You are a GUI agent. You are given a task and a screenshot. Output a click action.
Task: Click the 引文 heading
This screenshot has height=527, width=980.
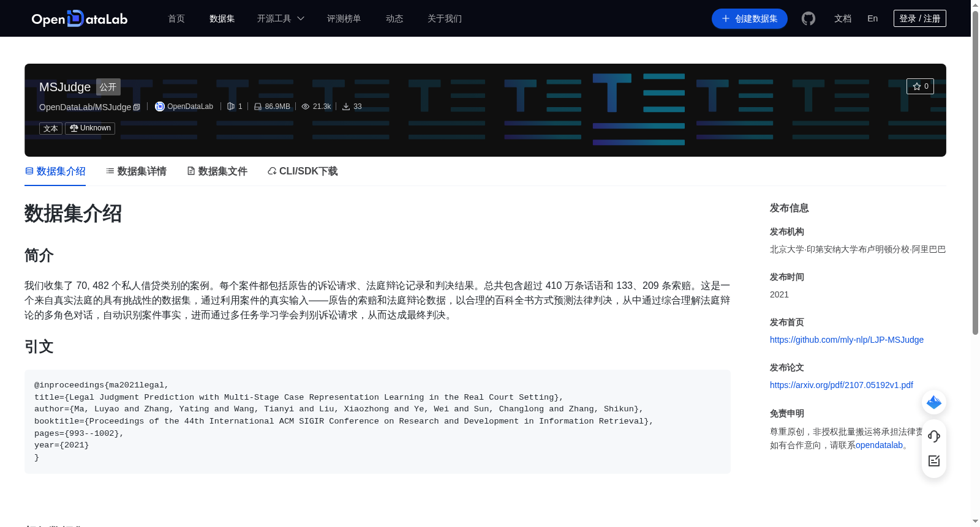coord(39,346)
